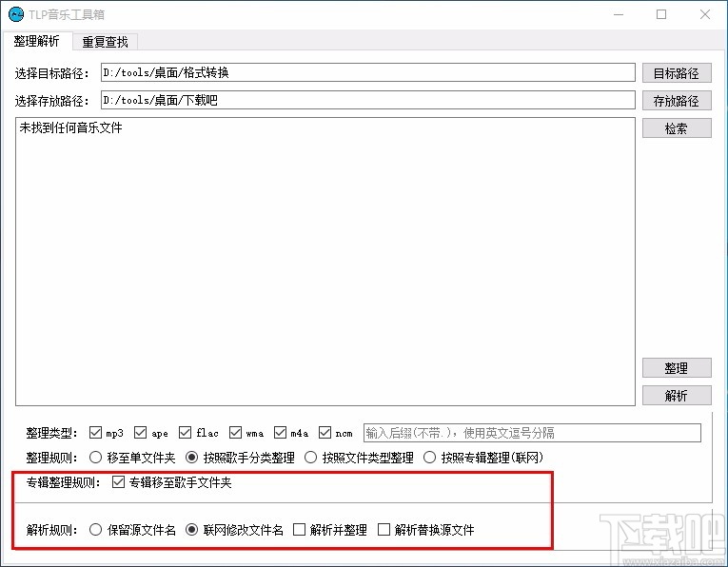The height and width of the screenshot is (567, 728).
Task: Disable the m4a file type checkbox
Action: 280,433
